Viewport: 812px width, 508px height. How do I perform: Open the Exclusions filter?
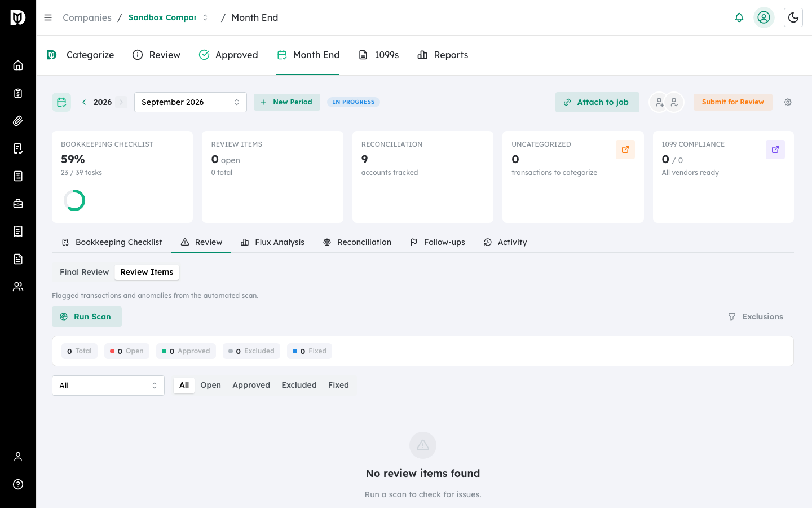[x=756, y=317]
